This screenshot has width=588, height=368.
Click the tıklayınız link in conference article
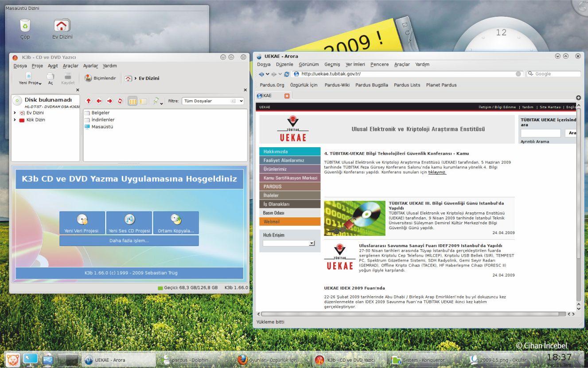click(437, 172)
